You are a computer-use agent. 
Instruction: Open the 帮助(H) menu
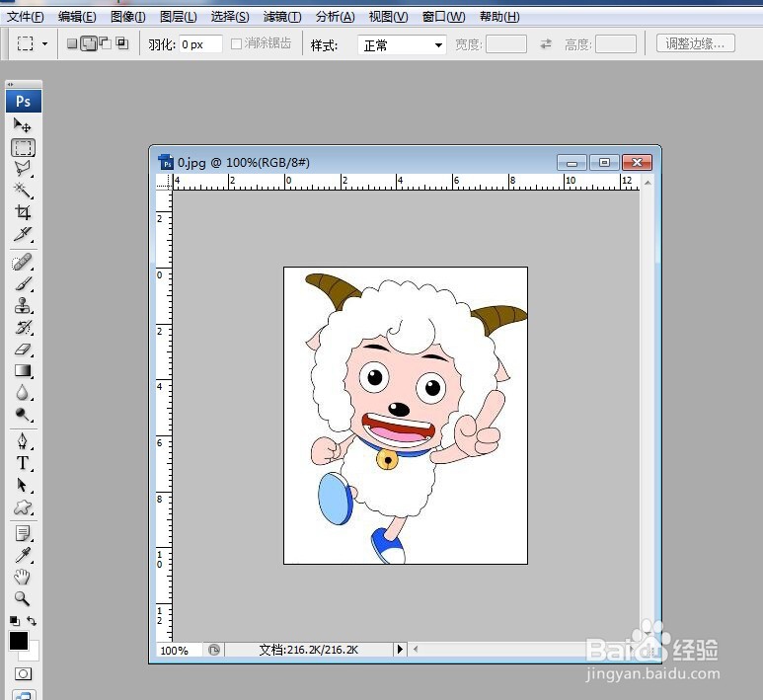tap(499, 17)
